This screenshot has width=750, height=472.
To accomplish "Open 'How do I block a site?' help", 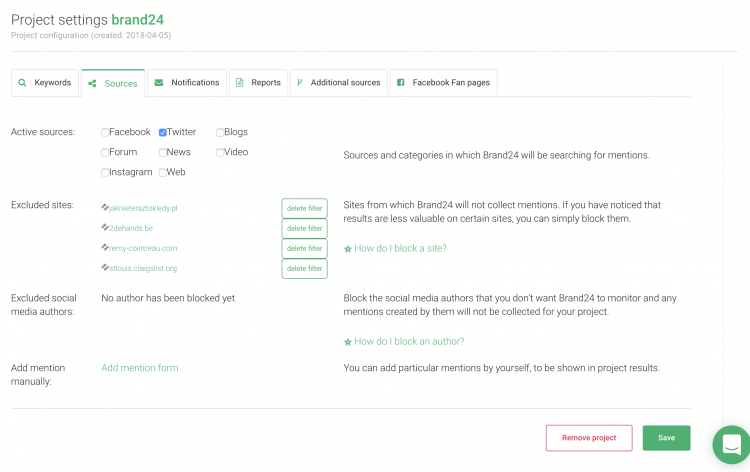I will pos(400,248).
